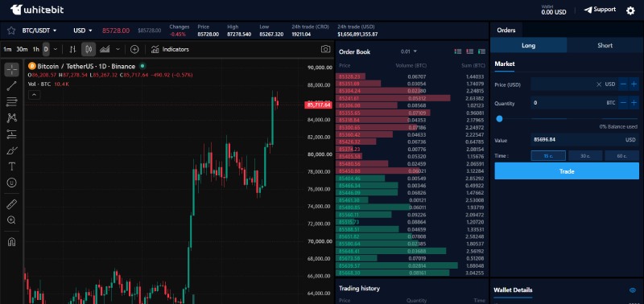Select the D daily interval
Screen dimensions: 644x304
pyautogui.click(x=46, y=49)
